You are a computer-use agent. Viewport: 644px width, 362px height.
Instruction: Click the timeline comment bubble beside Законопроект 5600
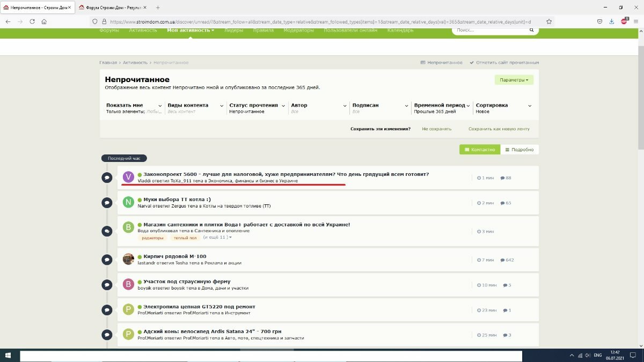click(107, 178)
